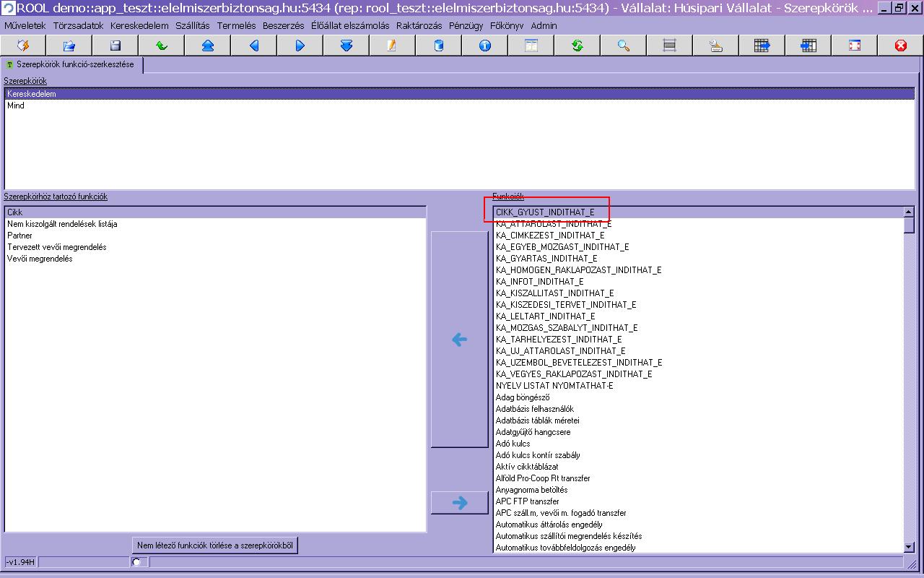Click the gray filter bars toolbar icon
924x578 pixels.
[670, 46]
